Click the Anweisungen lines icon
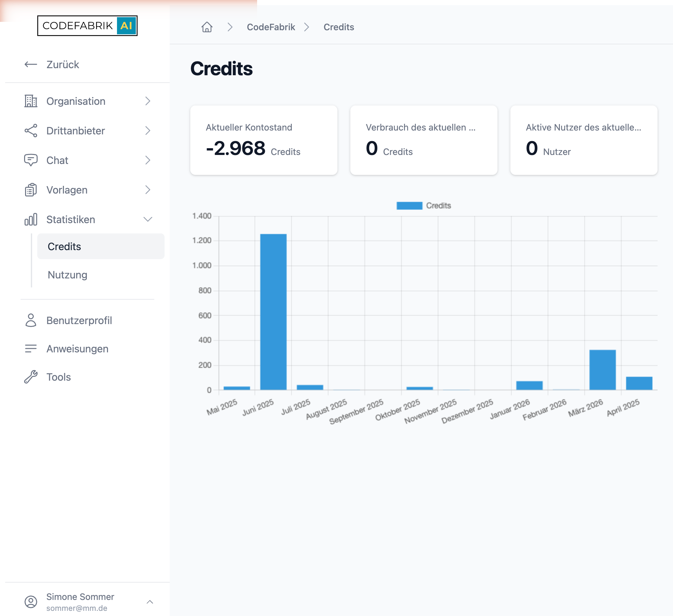Screen dimensions: 673x616 (x=31, y=349)
